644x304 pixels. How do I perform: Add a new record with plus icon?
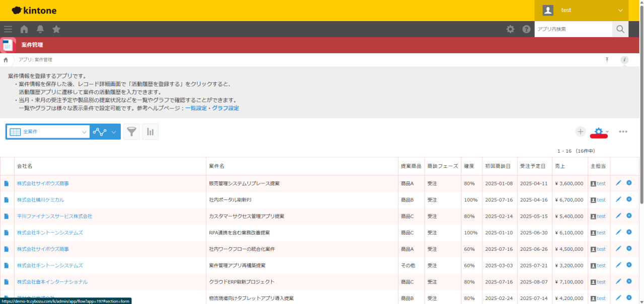(581, 132)
